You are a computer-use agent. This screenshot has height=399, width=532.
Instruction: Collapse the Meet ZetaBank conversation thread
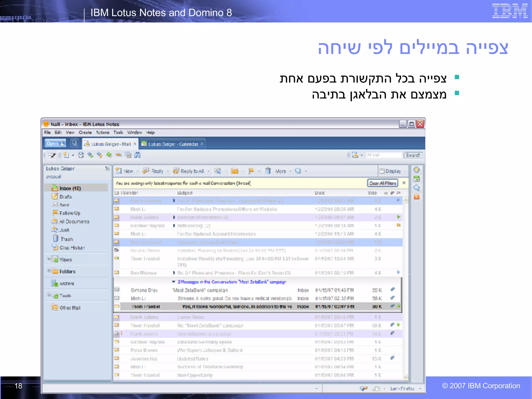pyautogui.click(x=174, y=282)
